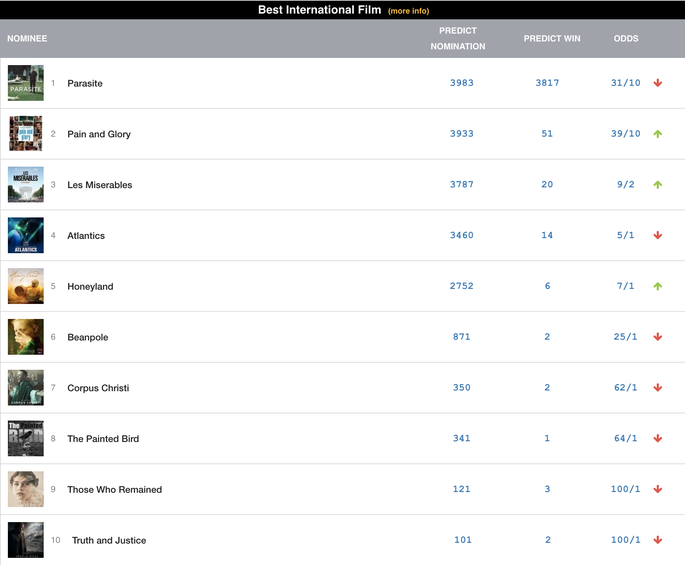
Task: Sort by Predict Win column header
Action: (552, 38)
